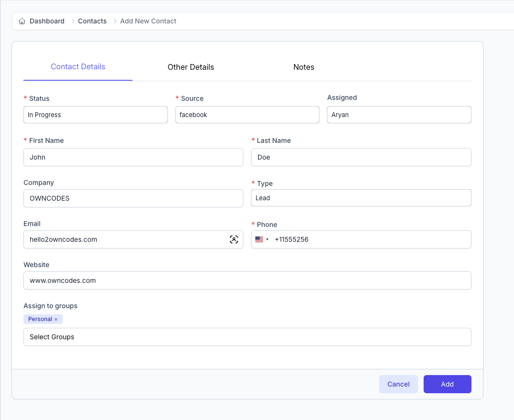The height and width of the screenshot is (420, 514).
Task: Switch to the Other Details tab
Action: coord(191,67)
